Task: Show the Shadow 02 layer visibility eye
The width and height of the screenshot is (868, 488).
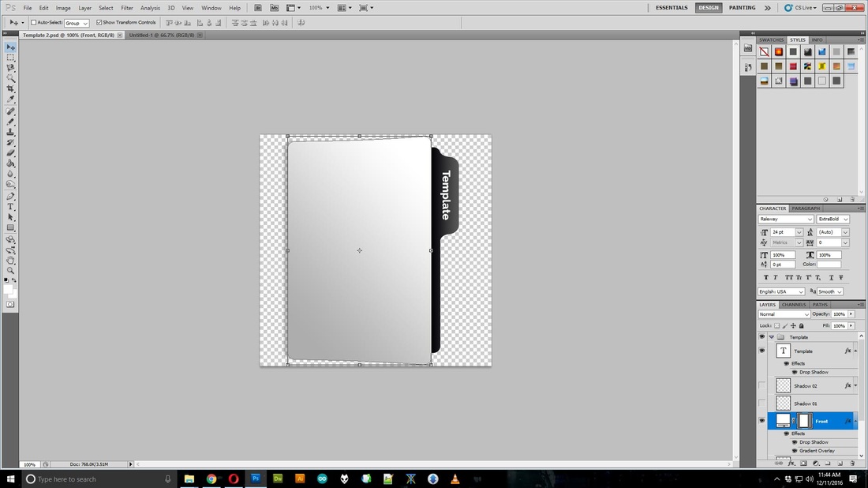Action: coord(762,385)
